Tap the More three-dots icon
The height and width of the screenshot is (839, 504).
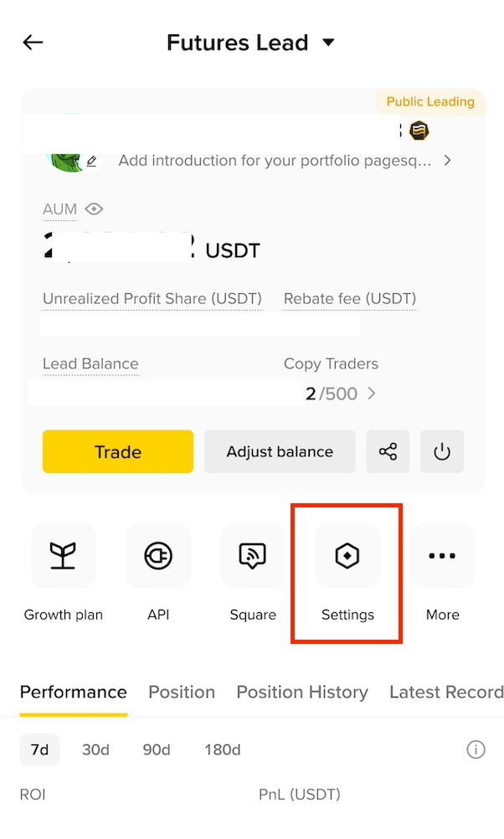(x=443, y=555)
